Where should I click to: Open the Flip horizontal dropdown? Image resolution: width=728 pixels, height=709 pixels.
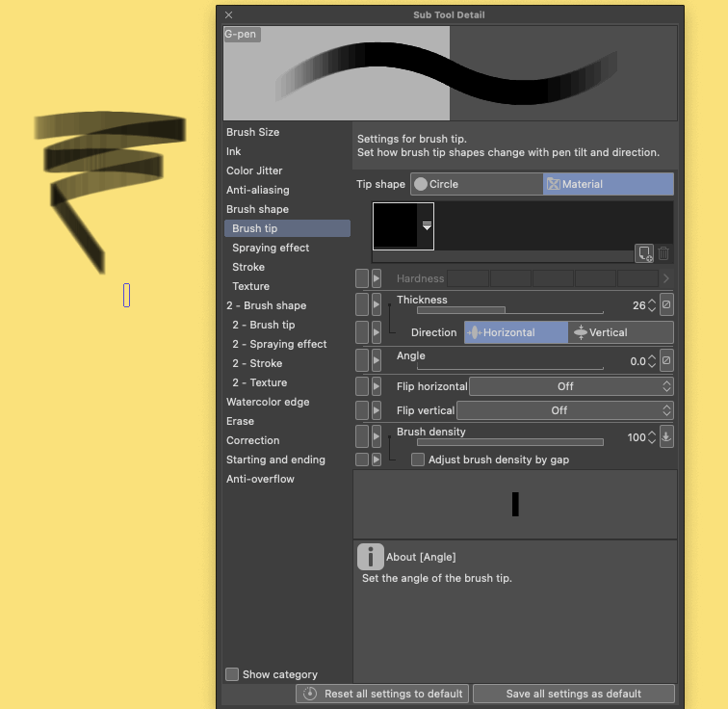click(x=571, y=386)
